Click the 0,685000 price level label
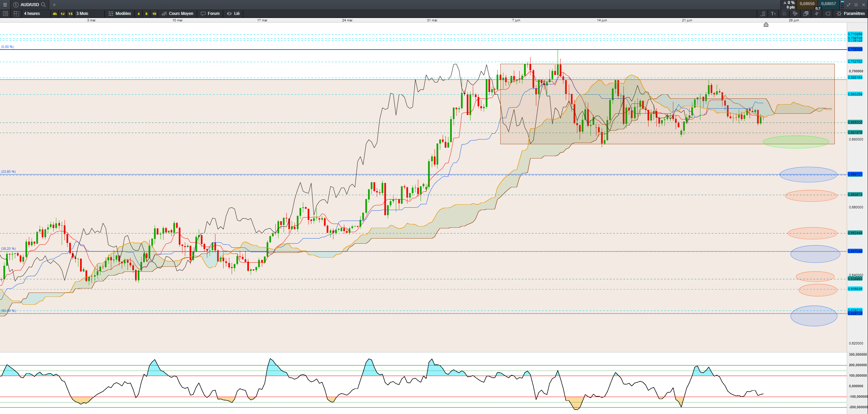Screen dimensions: 868x414 click(855, 123)
